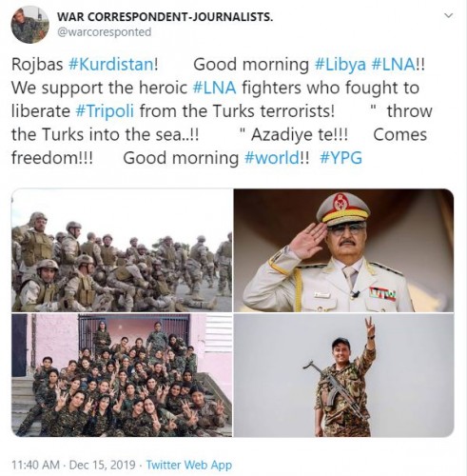The image size is (467, 476).
Task: View photo of saluting general
Action: (x=343, y=250)
